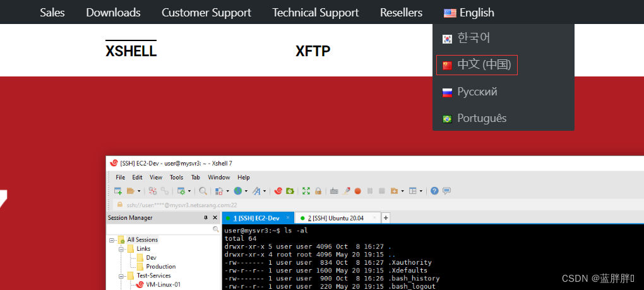
Task: Select the Test-Services folder
Action: coord(153,275)
